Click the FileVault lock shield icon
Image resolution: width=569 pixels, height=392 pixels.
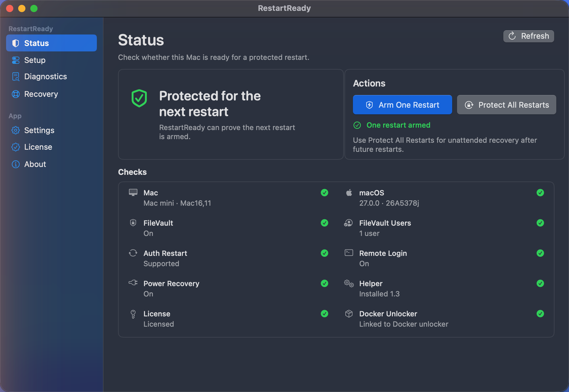click(x=133, y=223)
